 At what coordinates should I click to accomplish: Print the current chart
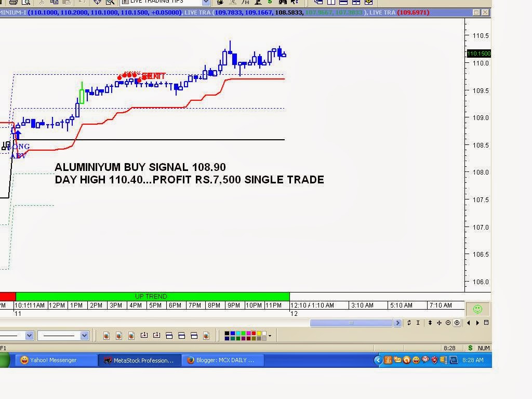(13, 3)
